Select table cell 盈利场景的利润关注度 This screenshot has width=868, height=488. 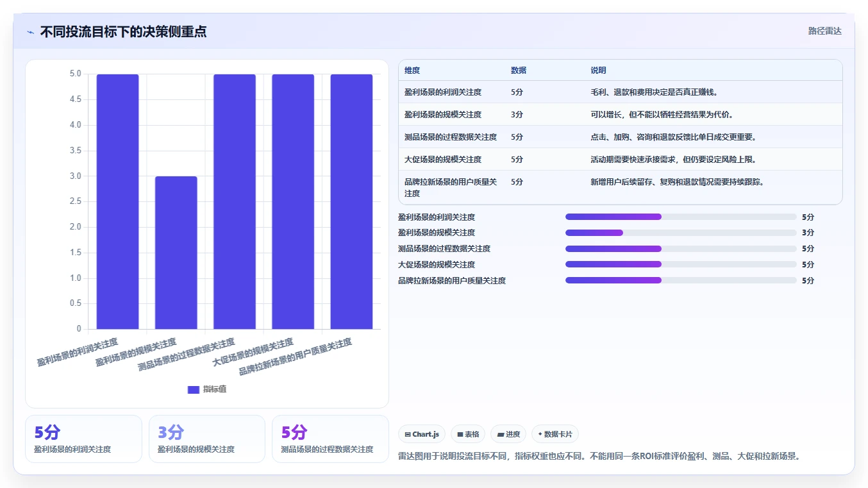point(443,92)
